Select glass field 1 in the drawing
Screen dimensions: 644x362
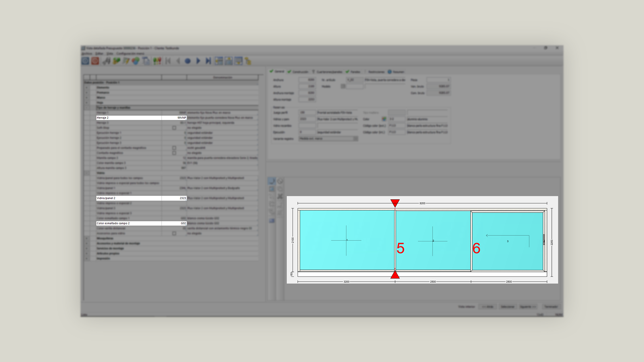click(x=347, y=240)
